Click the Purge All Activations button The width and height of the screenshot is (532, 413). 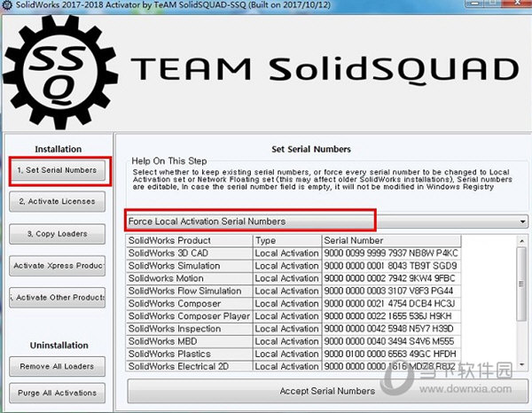tap(57, 393)
